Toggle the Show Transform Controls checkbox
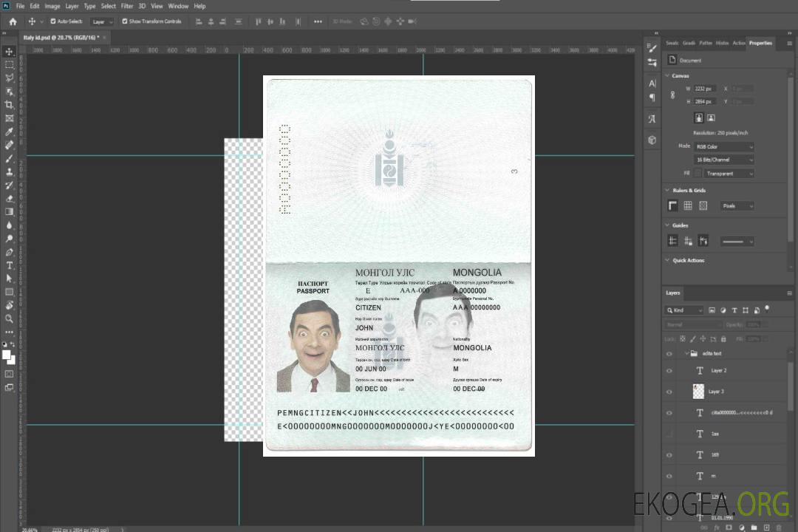Viewport: 798px width, 532px height. (x=125, y=21)
